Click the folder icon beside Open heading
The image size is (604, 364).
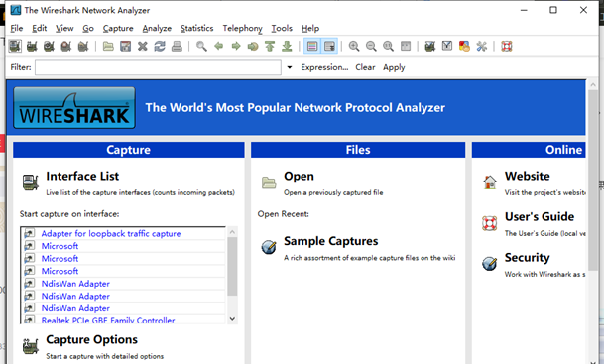click(x=269, y=182)
